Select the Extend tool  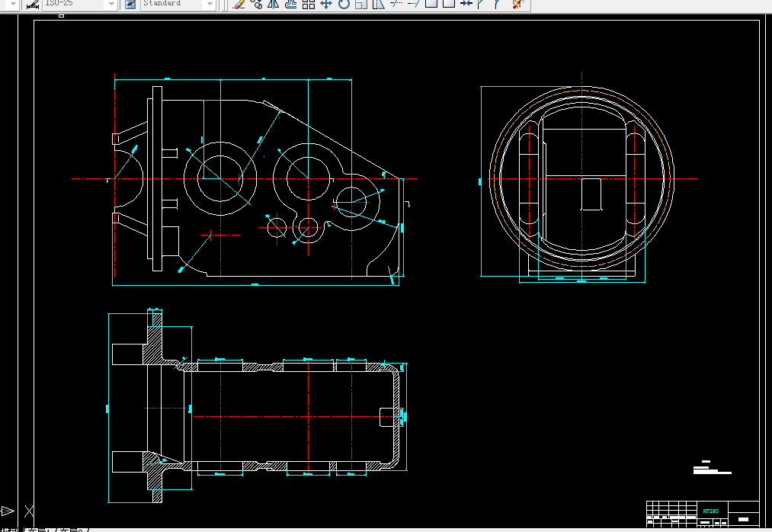coord(414,4)
